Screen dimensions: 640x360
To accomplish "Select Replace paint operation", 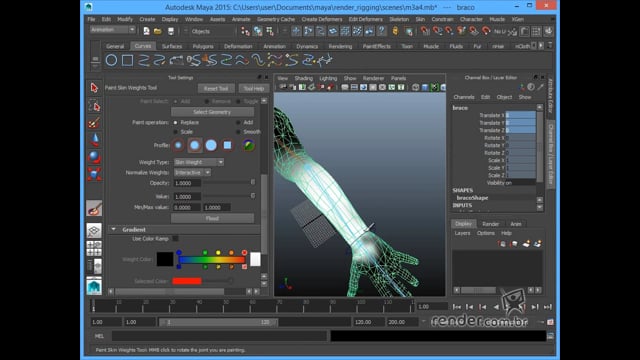I will pos(176,122).
